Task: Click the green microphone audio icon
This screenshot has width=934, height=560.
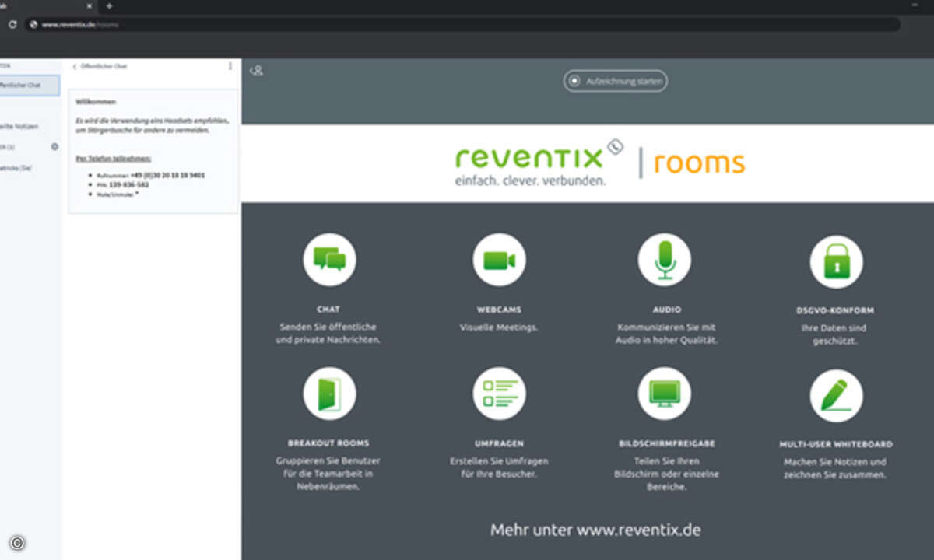Action: click(x=665, y=260)
